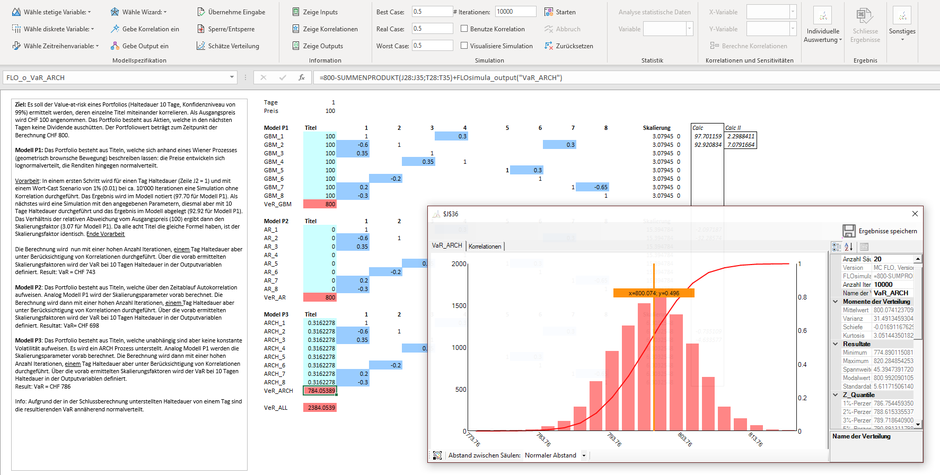Collapse Momente der Verteilung section
Viewport: 940px width, 475px height.
(836, 302)
